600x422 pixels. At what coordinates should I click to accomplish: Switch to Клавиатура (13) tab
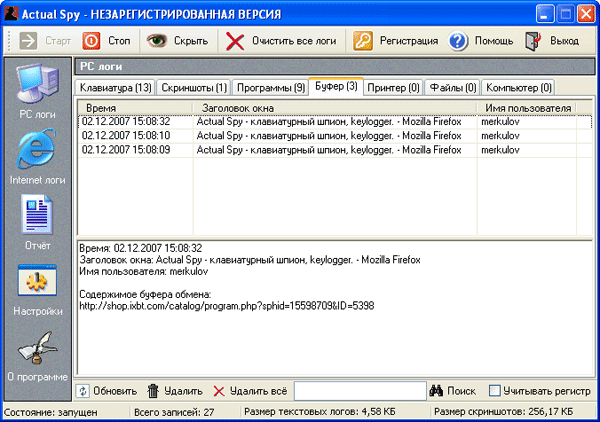pos(115,88)
